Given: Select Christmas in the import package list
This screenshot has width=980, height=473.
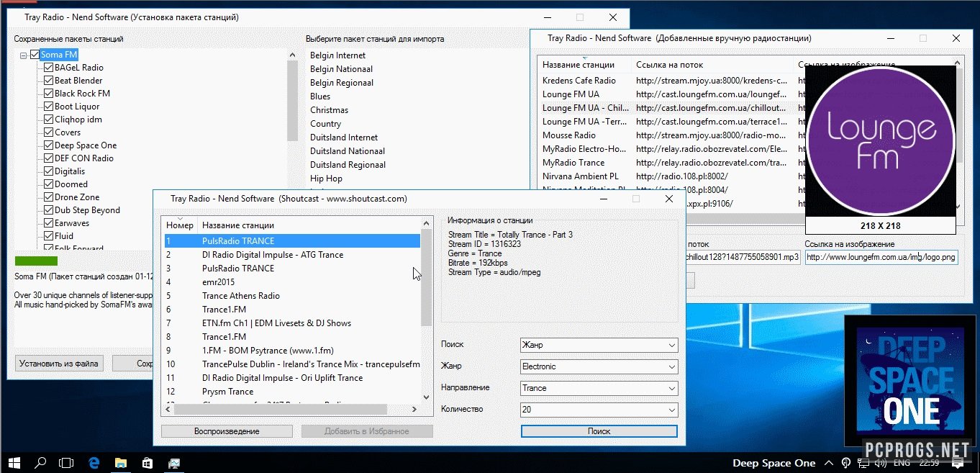Looking at the screenshot, I should (329, 110).
